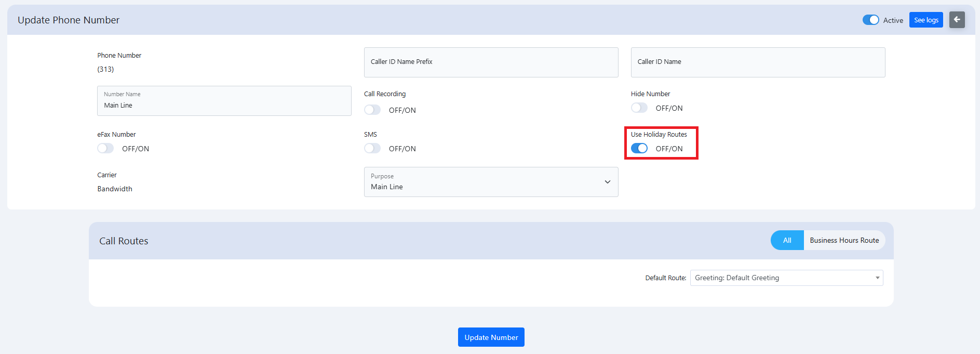Click the back arrow icon button
The image size is (980, 354).
[957, 20]
